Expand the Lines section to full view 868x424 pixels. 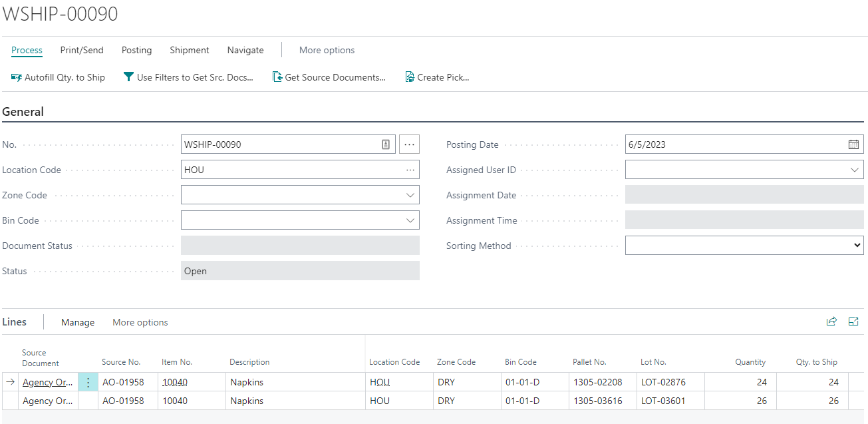(853, 322)
